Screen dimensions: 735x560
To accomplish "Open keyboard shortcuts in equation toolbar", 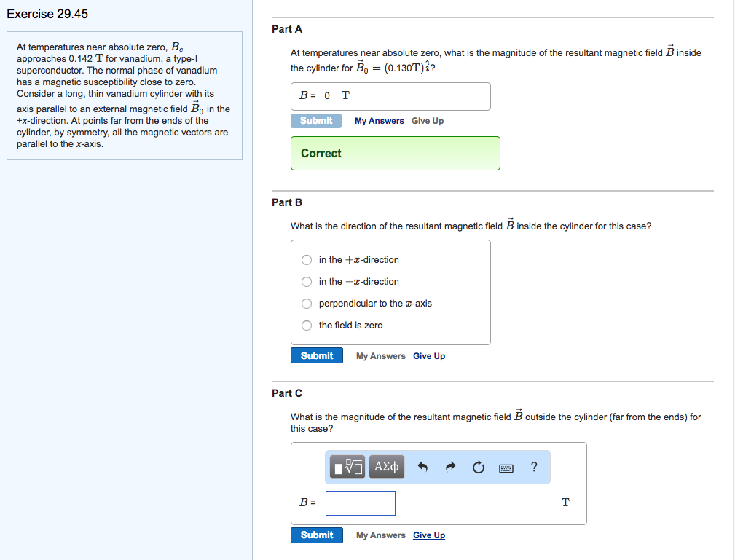I will click(506, 467).
